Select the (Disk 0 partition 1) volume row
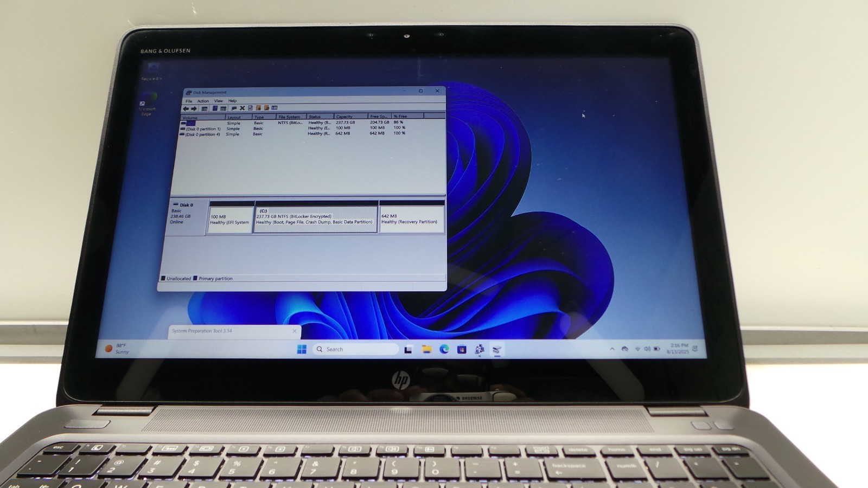 click(x=312, y=129)
